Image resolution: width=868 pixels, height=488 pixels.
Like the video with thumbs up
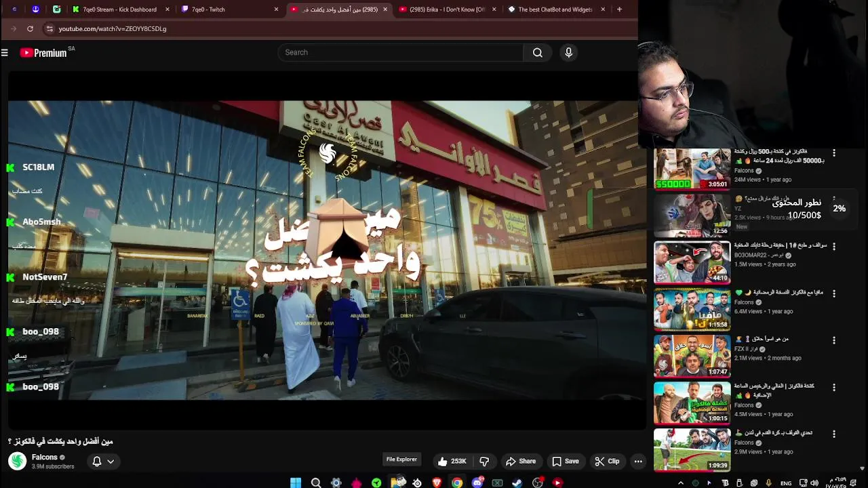pyautogui.click(x=452, y=462)
